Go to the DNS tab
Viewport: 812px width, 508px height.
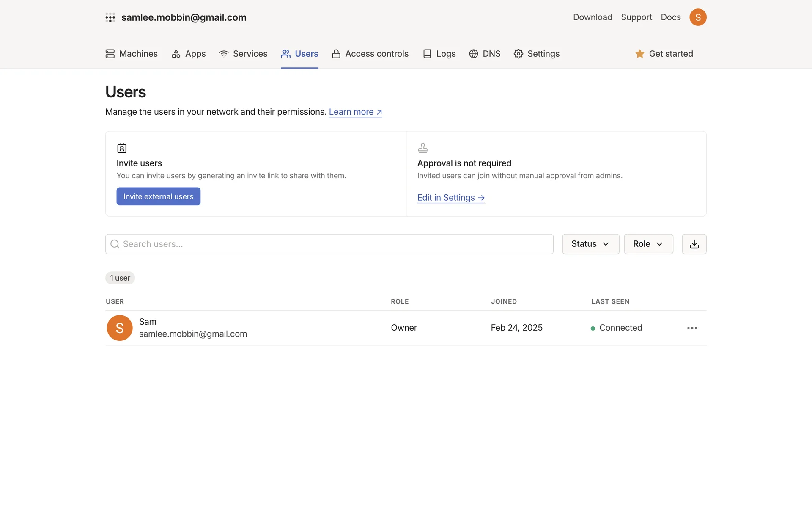[485, 54]
